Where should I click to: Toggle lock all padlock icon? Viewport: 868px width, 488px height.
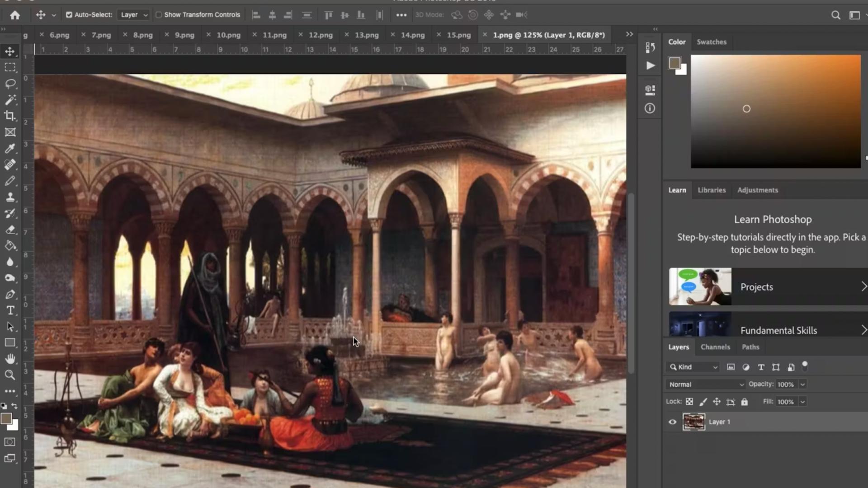745,402
